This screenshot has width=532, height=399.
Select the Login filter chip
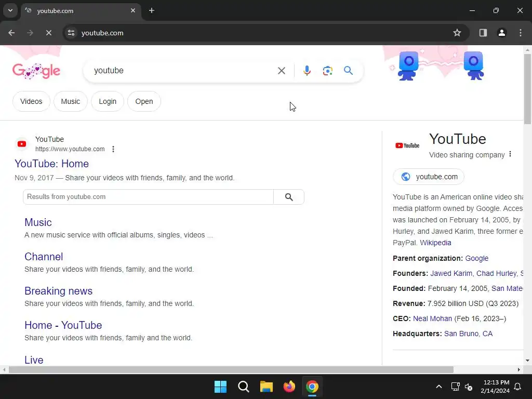(x=108, y=101)
